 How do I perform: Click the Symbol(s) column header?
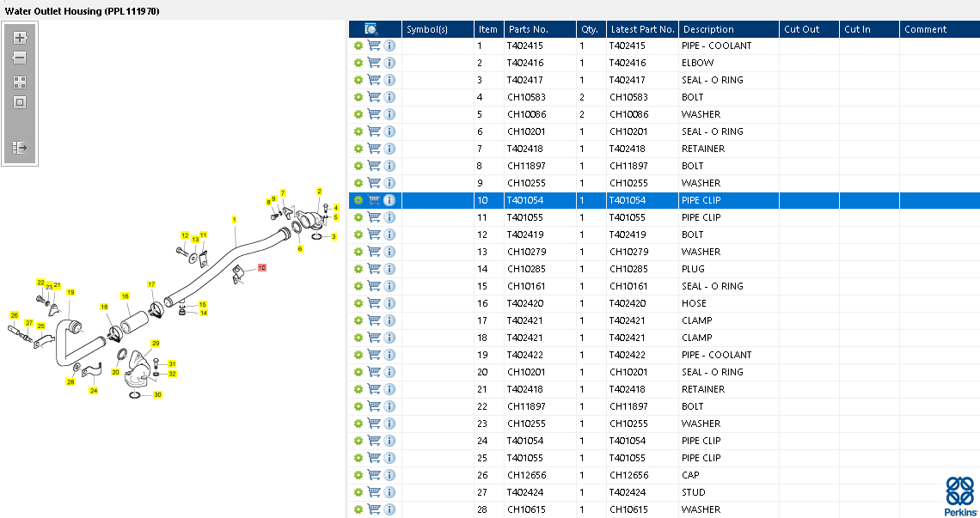click(438, 29)
